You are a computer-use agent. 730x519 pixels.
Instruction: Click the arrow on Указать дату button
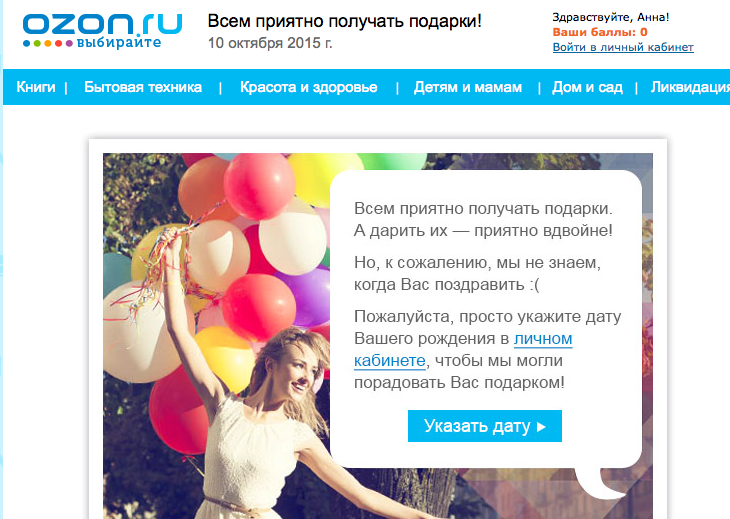pyautogui.click(x=541, y=426)
